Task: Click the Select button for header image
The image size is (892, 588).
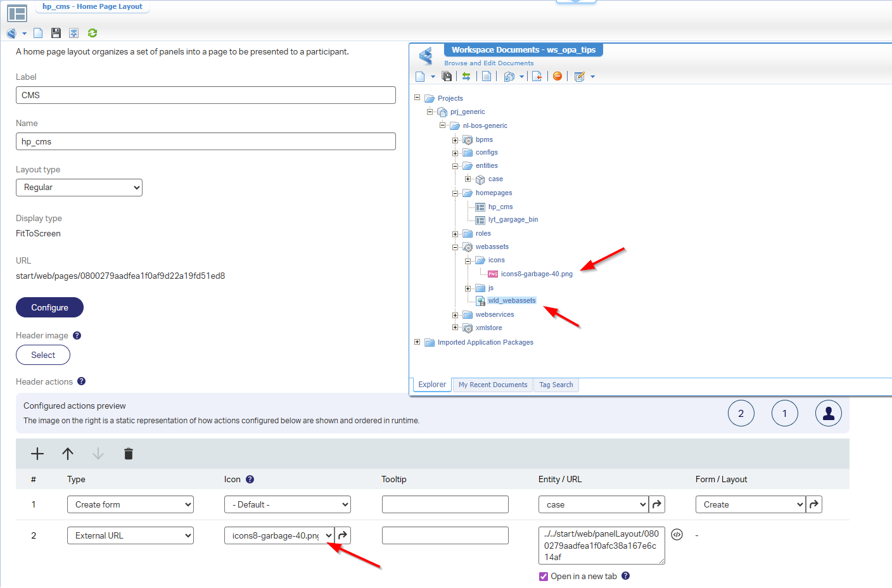Action: (x=43, y=355)
